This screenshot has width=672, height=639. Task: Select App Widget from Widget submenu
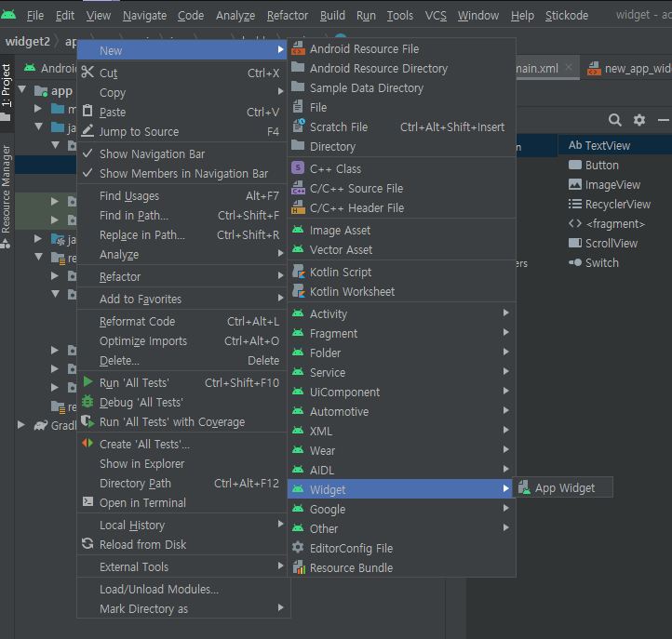pyautogui.click(x=563, y=487)
